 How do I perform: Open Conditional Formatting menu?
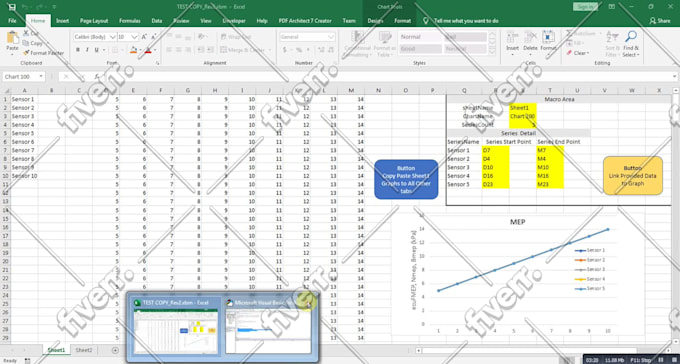357,44
